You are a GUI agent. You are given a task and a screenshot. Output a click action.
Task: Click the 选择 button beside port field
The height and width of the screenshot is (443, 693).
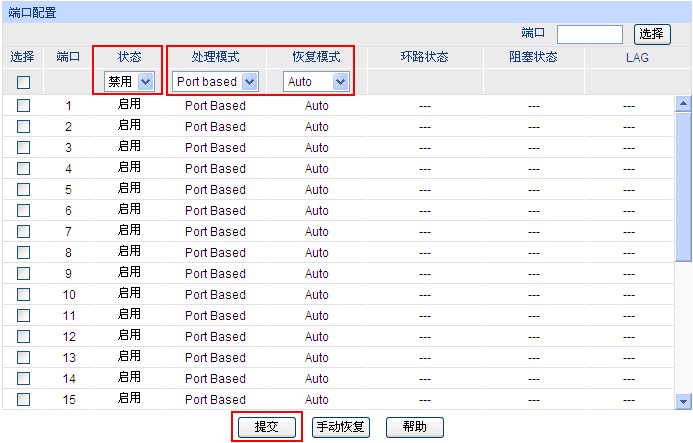(x=652, y=34)
